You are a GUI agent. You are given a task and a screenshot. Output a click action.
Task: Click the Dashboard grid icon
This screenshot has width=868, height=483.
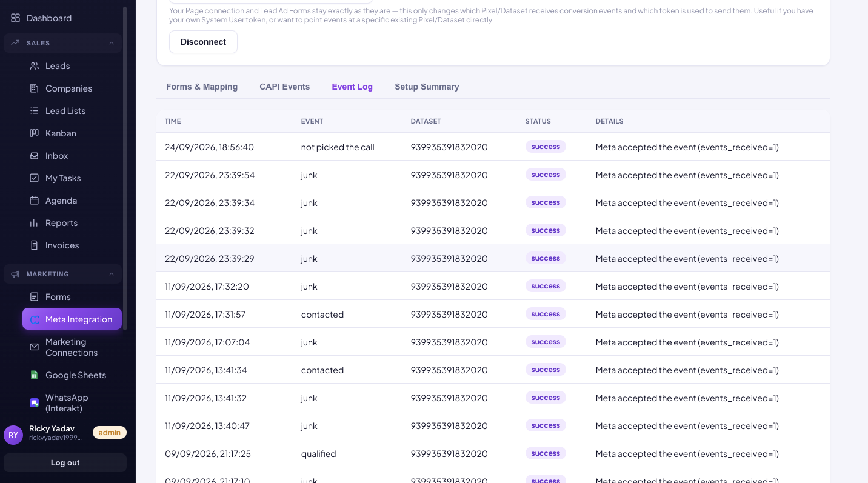pyautogui.click(x=16, y=18)
